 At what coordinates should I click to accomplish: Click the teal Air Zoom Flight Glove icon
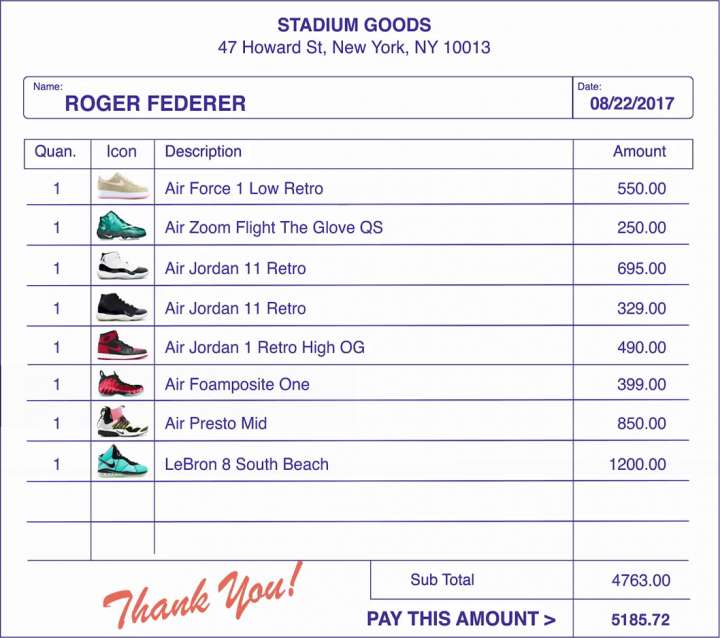(x=122, y=227)
